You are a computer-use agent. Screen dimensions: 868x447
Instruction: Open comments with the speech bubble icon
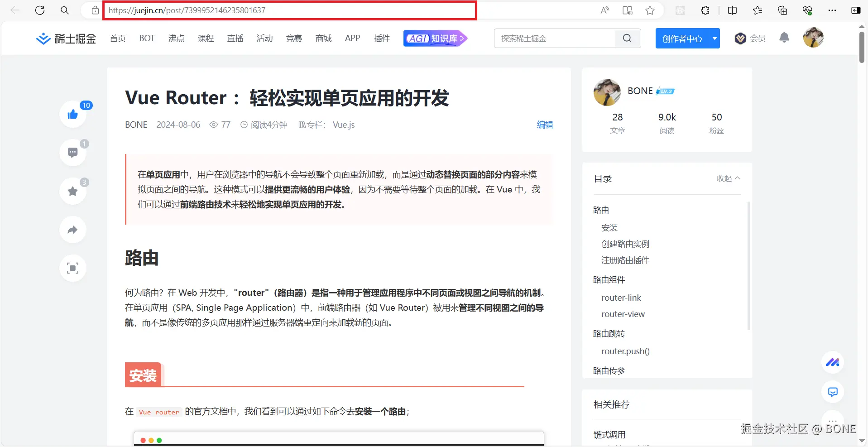pos(72,153)
